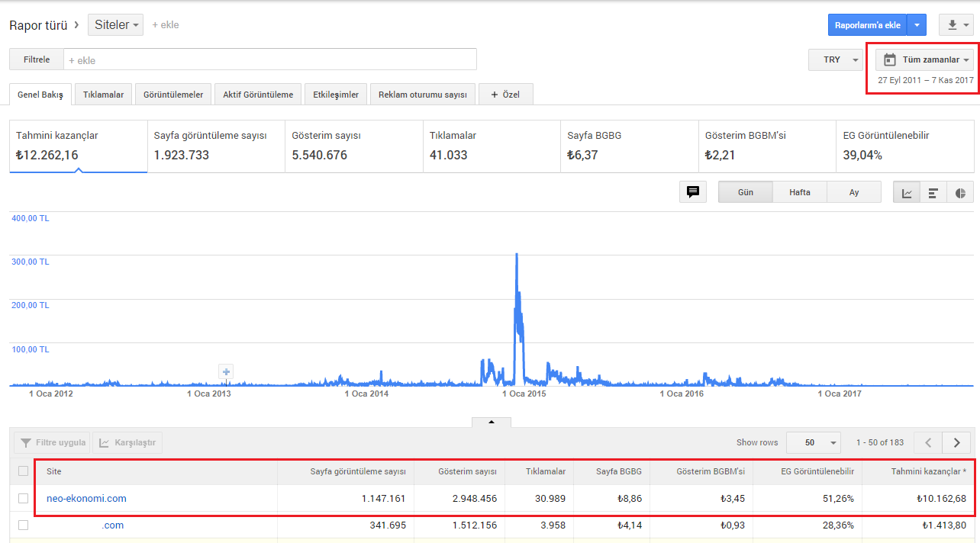Select the Sayfa görüntüleme sayısı metric card
The image size is (980, 543).
216,146
